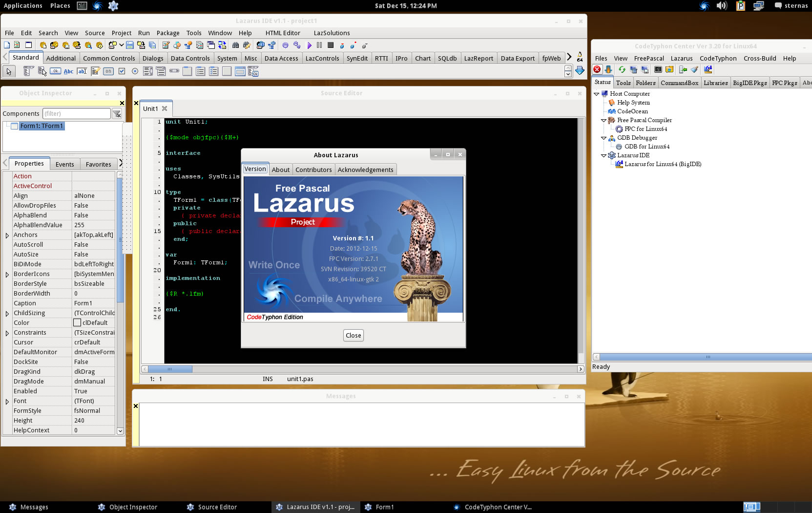The image size is (812, 513).
Task: Switch to the Contributors tab in About Lazarus
Action: (313, 170)
